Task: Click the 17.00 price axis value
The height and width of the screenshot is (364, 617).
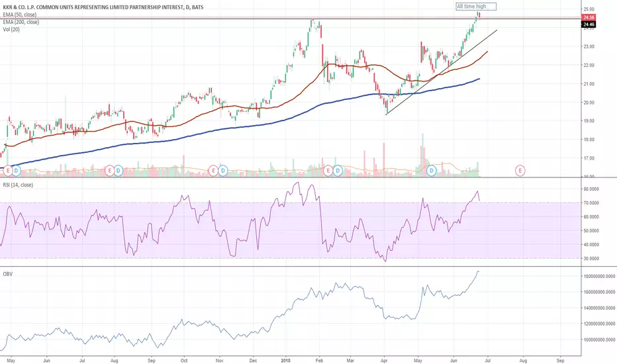Action: coord(589,158)
